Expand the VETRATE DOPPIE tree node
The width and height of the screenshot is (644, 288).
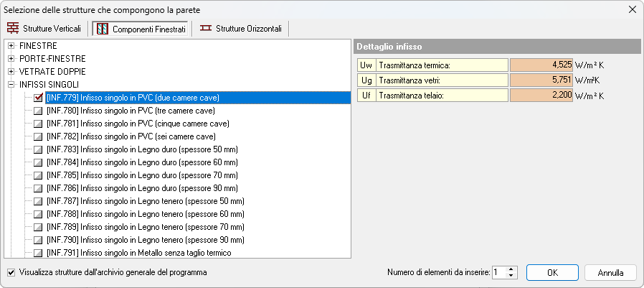(x=11, y=72)
